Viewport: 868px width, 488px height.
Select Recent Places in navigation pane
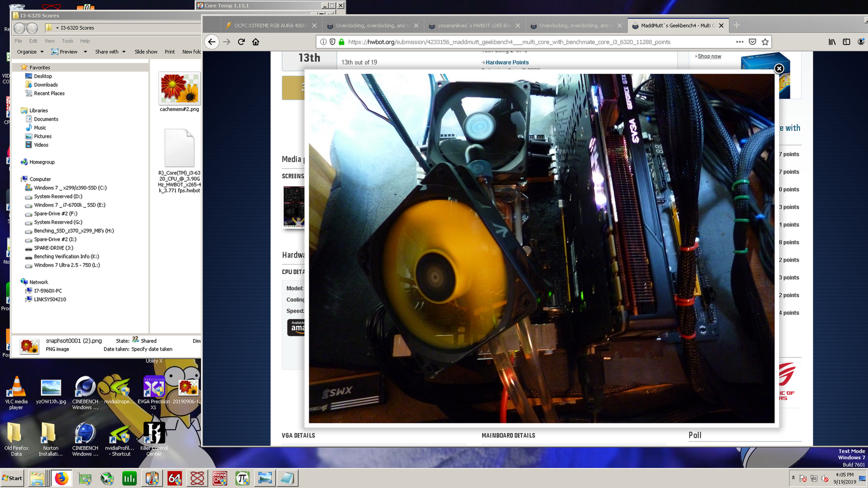pos(49,93)
